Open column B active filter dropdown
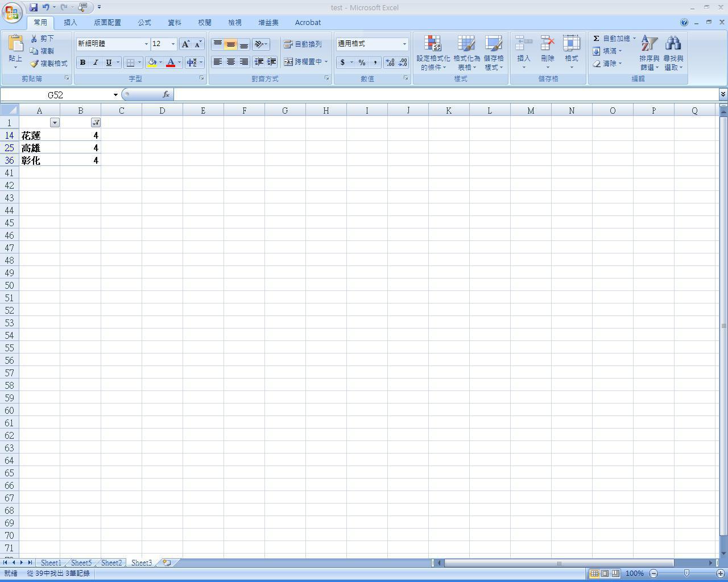728x582 pixels. pos(96,123)
